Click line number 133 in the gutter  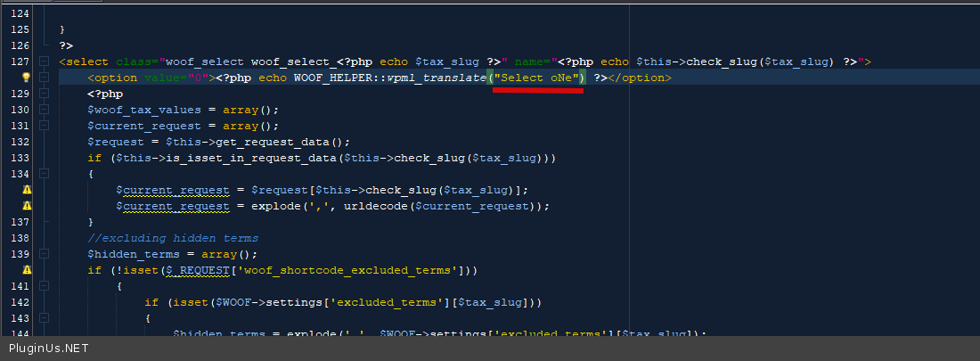[x=20, y=158]
